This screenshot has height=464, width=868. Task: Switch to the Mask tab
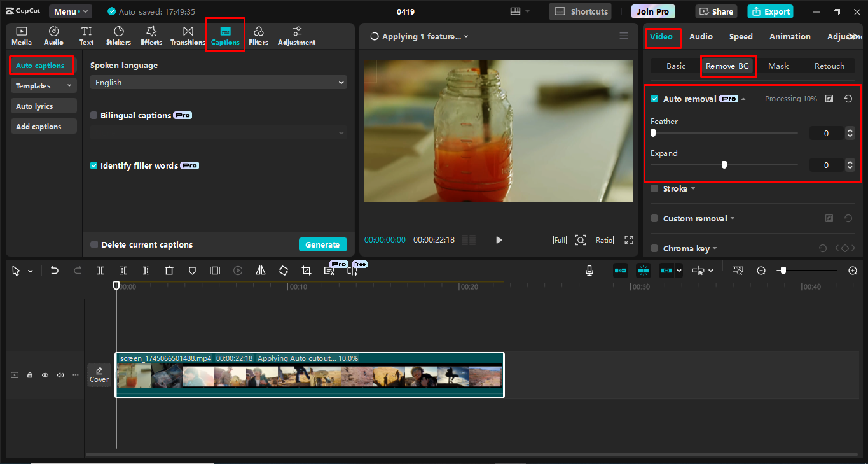tap(778, 66)
